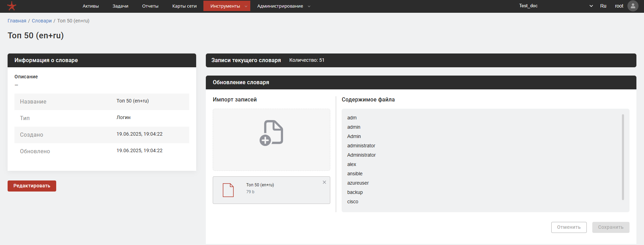The width and height of the screenshot is (644, 245).
Task: Expand the Инструменты menu chevron
Action: tap(246, 6)
